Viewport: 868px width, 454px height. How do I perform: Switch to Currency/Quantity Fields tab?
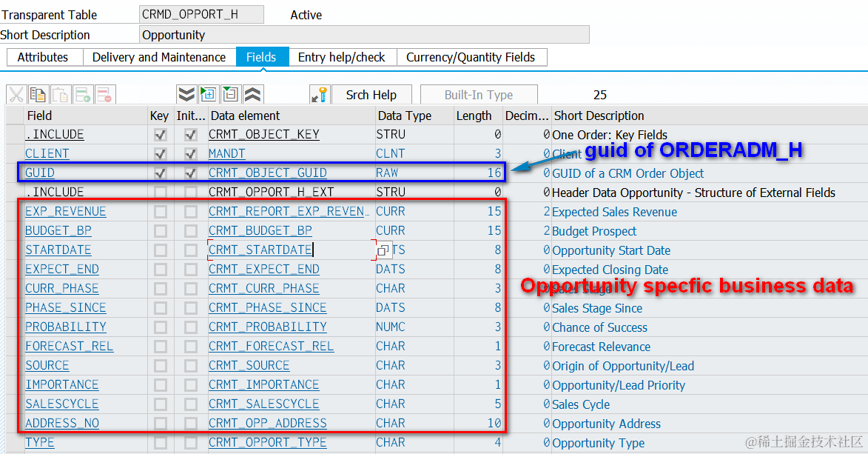click(x=471, y=57)
